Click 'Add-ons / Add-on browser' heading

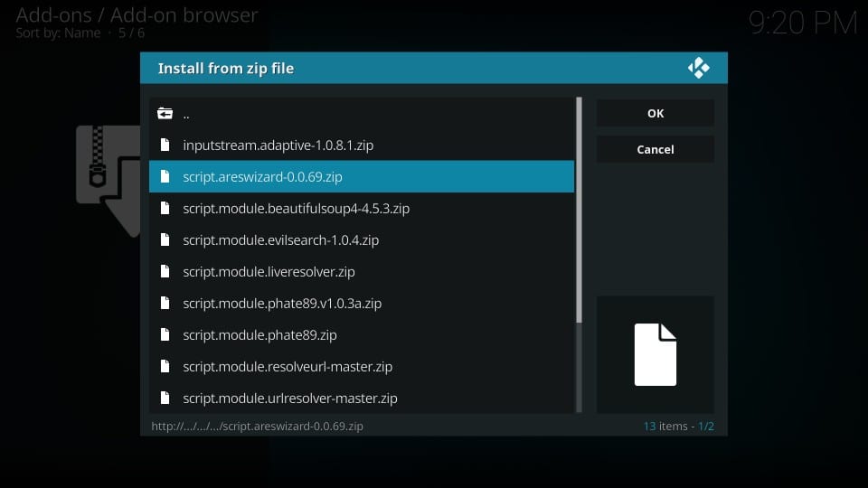click(x=137, y=15)
